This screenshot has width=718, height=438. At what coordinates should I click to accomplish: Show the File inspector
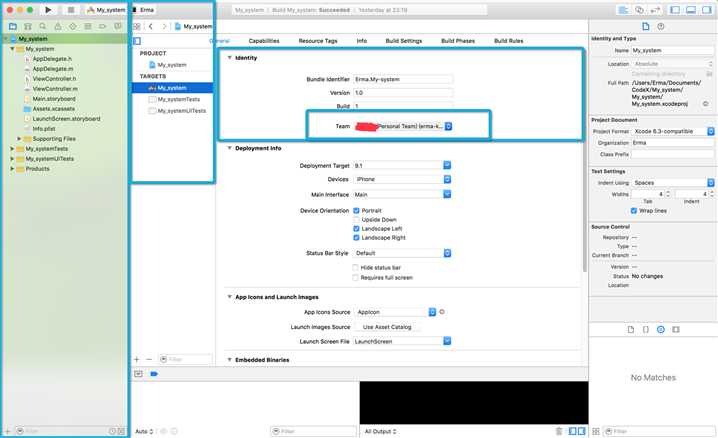tap(646, 27)
